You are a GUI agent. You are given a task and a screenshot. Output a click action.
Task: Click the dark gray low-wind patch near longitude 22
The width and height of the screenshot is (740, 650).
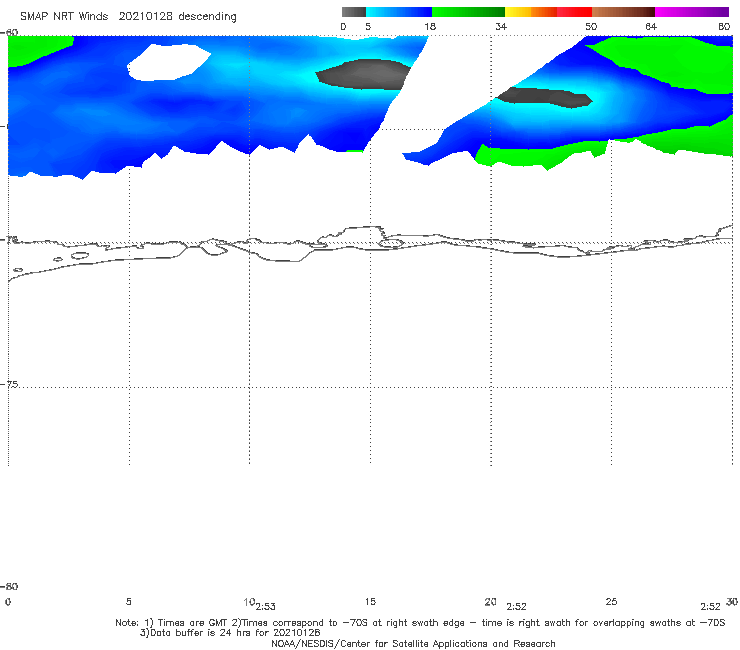544,98
